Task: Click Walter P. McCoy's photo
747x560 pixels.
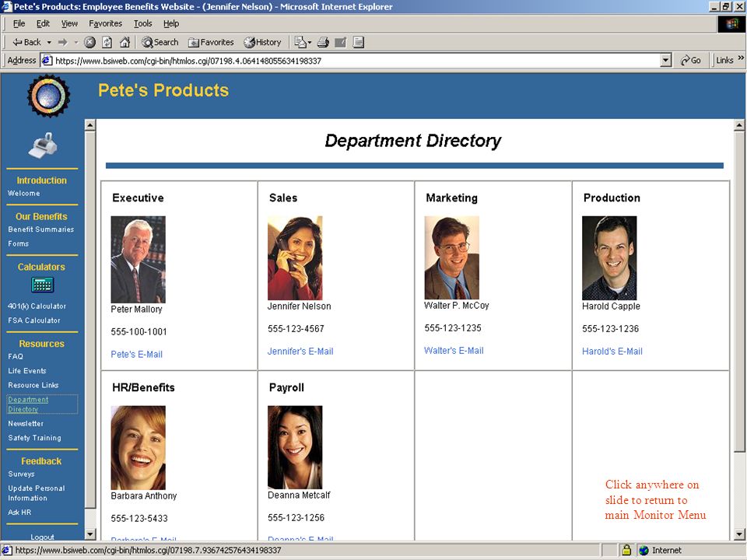Action: pyautogui.click(x=451, y=257)
